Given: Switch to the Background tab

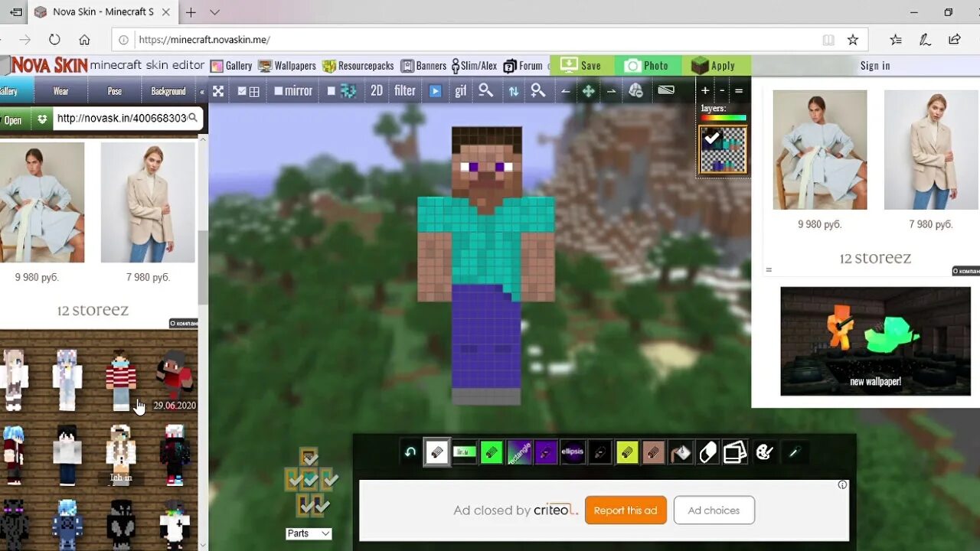Looking at the screenshot, I should coord(168,91).
